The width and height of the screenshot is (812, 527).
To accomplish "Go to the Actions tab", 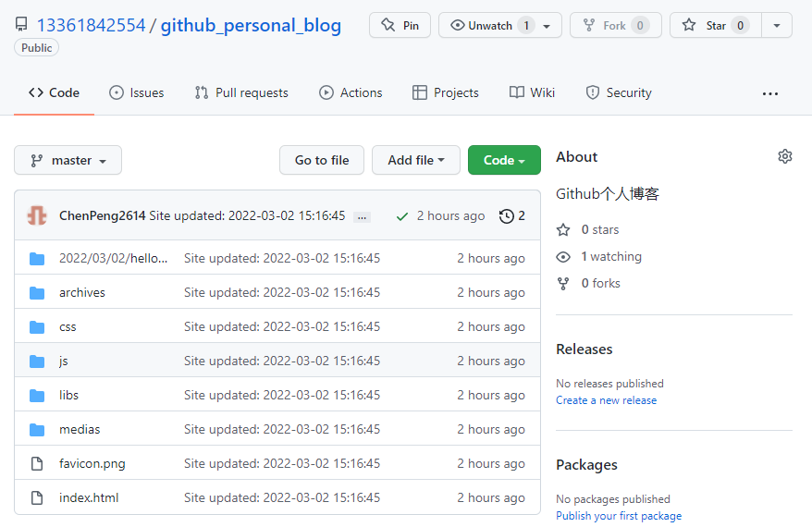I will (351, 92).
